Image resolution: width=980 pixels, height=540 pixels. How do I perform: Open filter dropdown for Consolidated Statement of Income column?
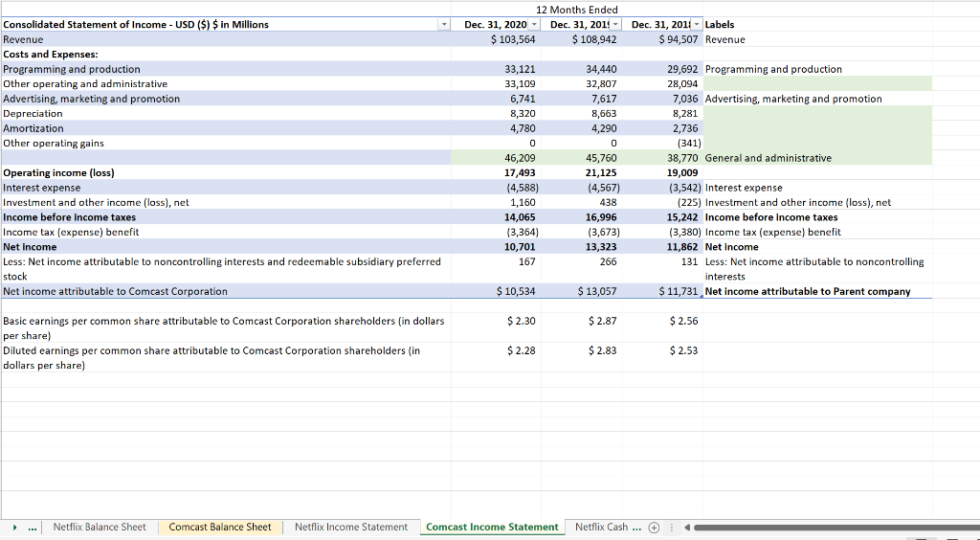444,24
